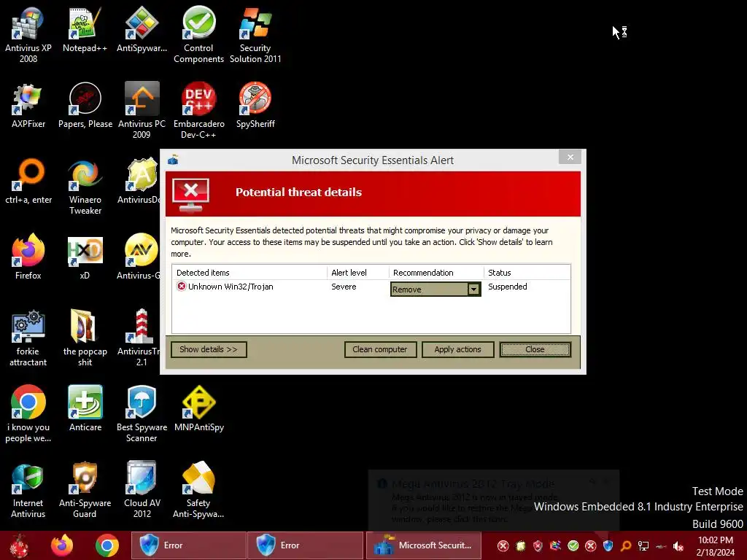Select the AXPFixer desktop icon
The height and width of the screenshot is (560, 747).
(x=28, y=105)
